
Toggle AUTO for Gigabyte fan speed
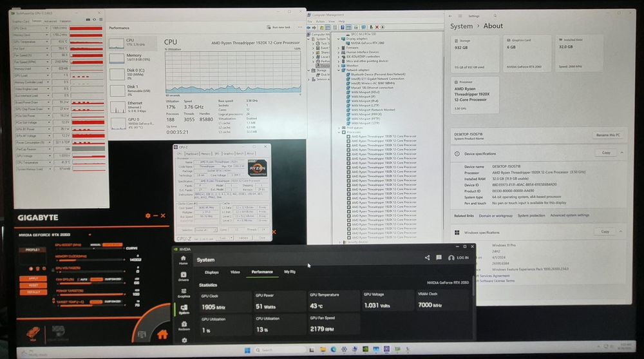coord(83,280)
